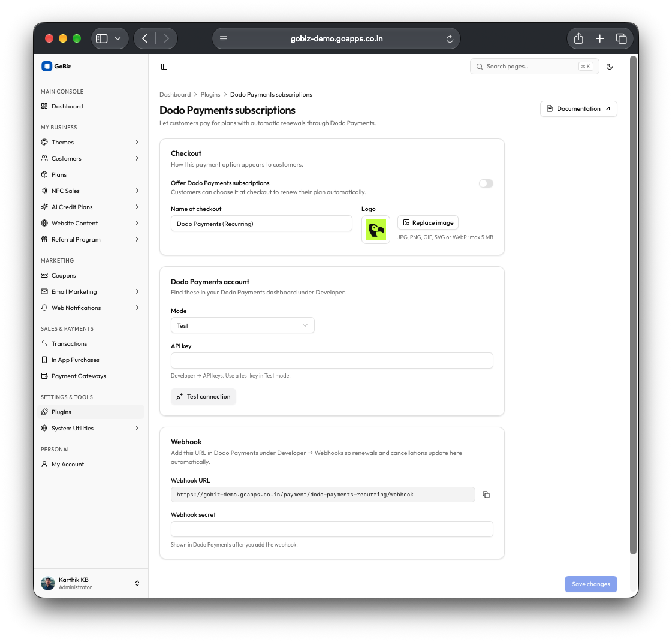Expand the Web Notifications chevron
Image resolution: width=672 pixels, height=642 pixels.
tap(137, 308)
